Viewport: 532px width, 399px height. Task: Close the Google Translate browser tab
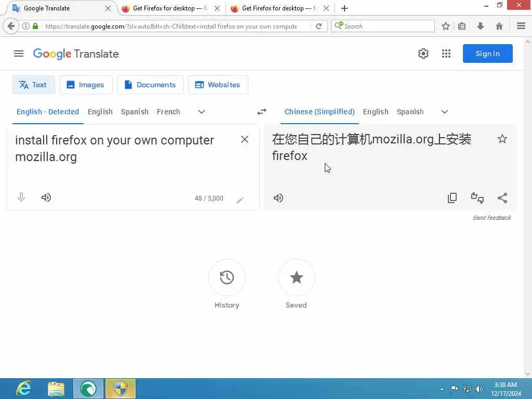click(108, 8)
